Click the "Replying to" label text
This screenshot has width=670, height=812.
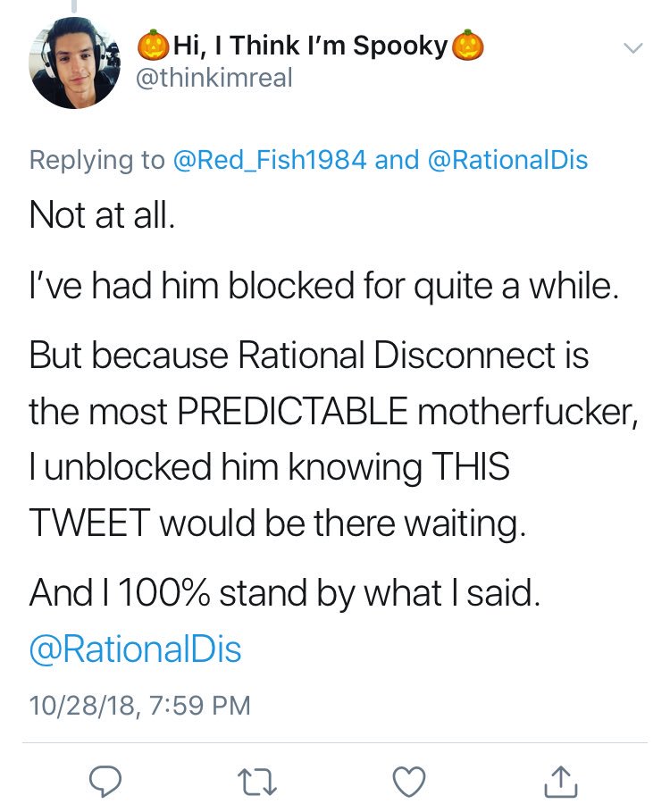coord(96,159)
